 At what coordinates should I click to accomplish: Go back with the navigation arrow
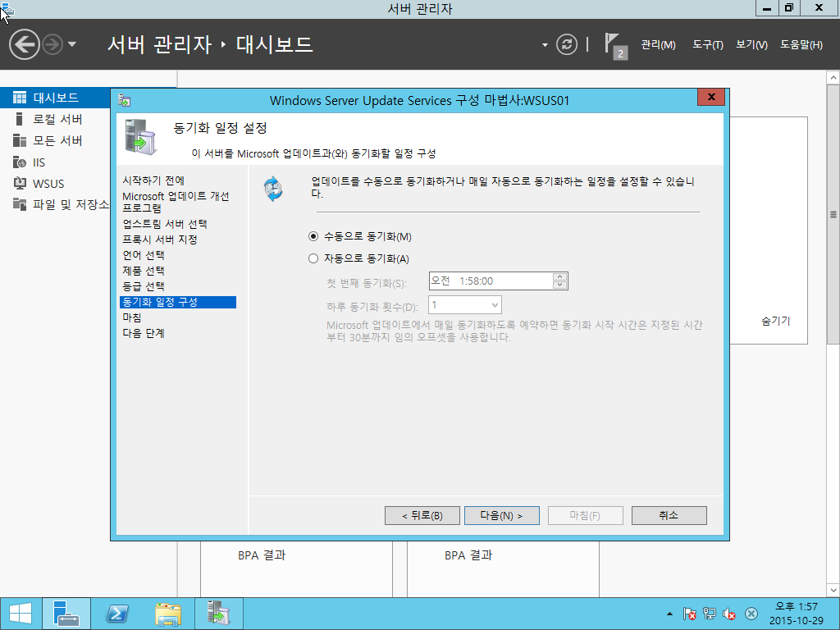24,44
